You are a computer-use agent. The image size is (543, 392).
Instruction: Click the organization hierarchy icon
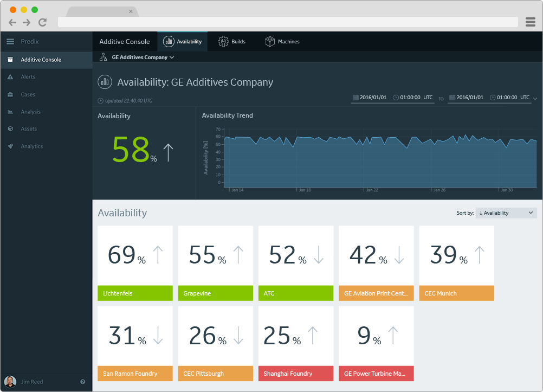tap(103, 57)
